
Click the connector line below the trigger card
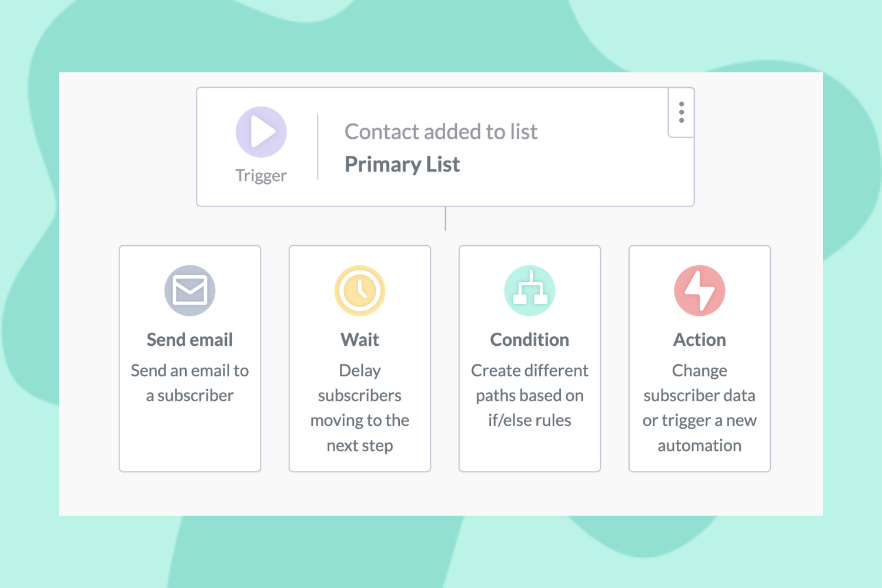pos(446,219)
